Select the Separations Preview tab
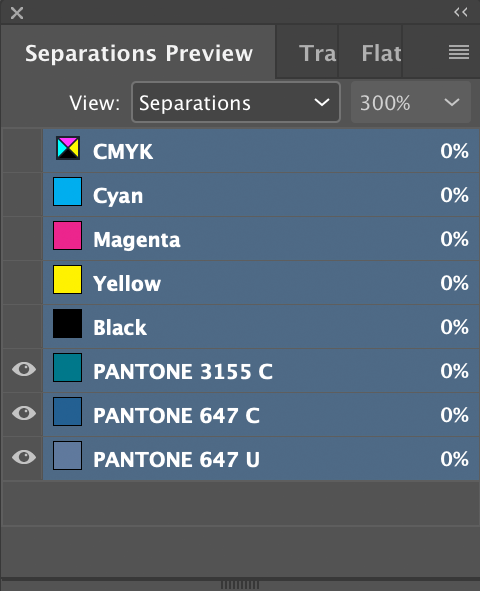The width and height of the screenshot is (480, 591). (x=139, y=53)
